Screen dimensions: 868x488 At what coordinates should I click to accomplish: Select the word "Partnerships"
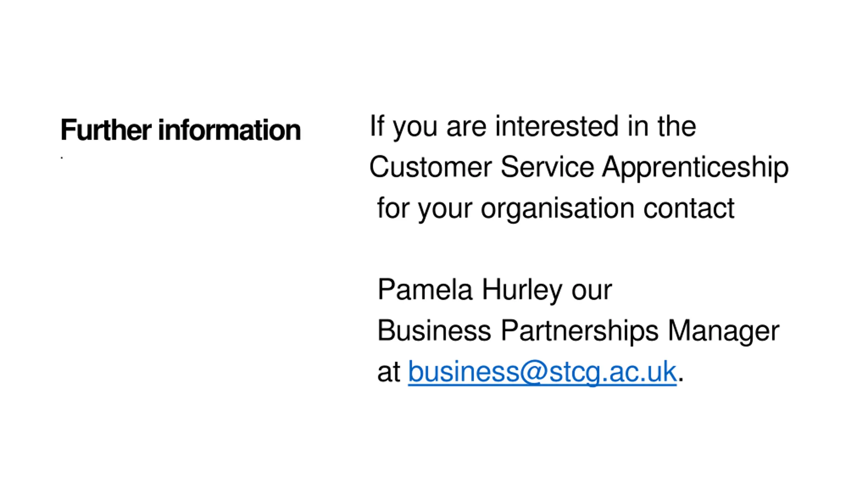point(579,330)
